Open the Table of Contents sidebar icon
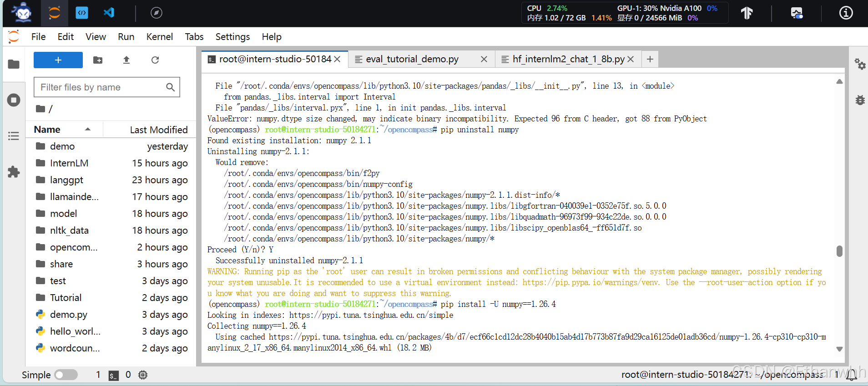Viewport: 868px width, 386px height. click(x=14, y=136)
